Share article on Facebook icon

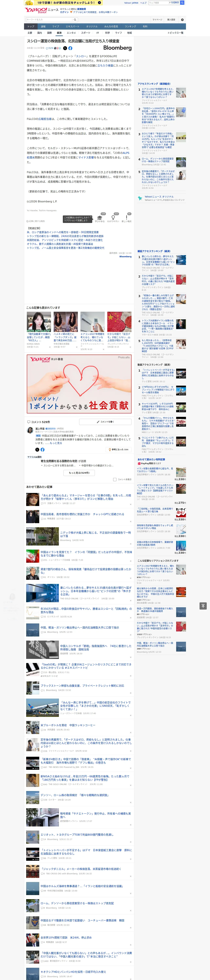70,48
